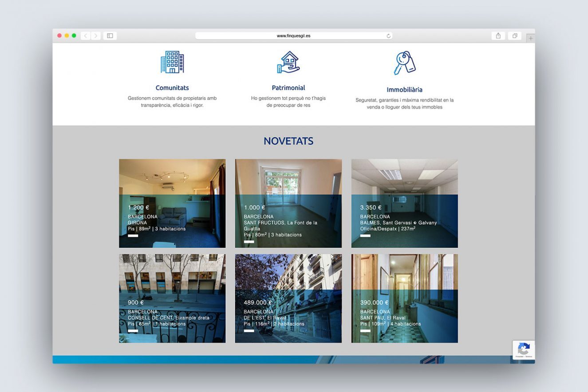Image resolution: width=588 pixels, height=392 pixels.
Task: View the 3.350 € Balmes office listing
Action: click(x=404, y=203)
